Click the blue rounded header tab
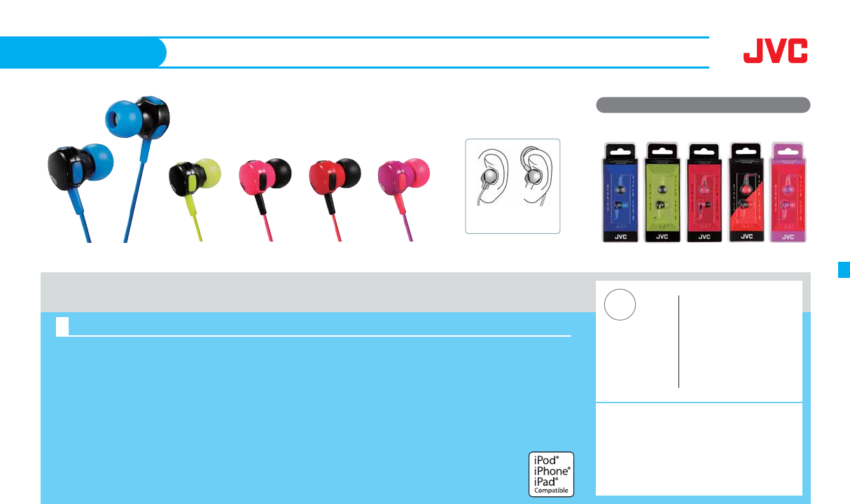This screenshot has width=850, height=504. pyautogui.click(x=83, y=52)
